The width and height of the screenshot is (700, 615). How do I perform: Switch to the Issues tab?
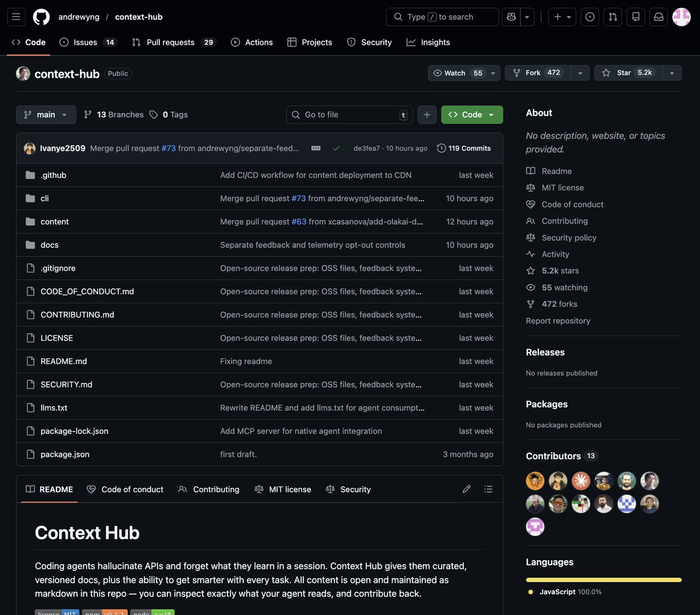click(87, 42)
